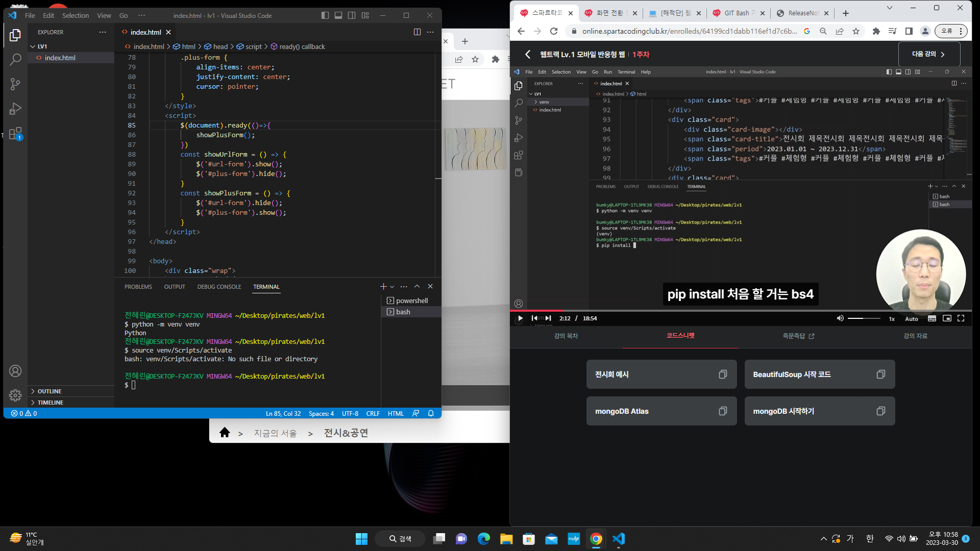Open Extensions view in VS Code
Viewport: 980px width, 551px height.
[x=15, y=134]
